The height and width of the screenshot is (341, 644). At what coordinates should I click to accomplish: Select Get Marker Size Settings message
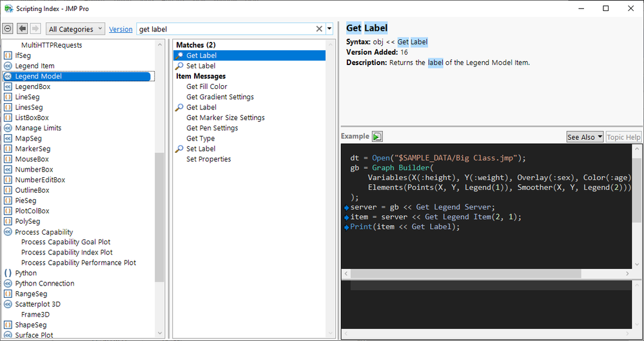pos(226,117)
